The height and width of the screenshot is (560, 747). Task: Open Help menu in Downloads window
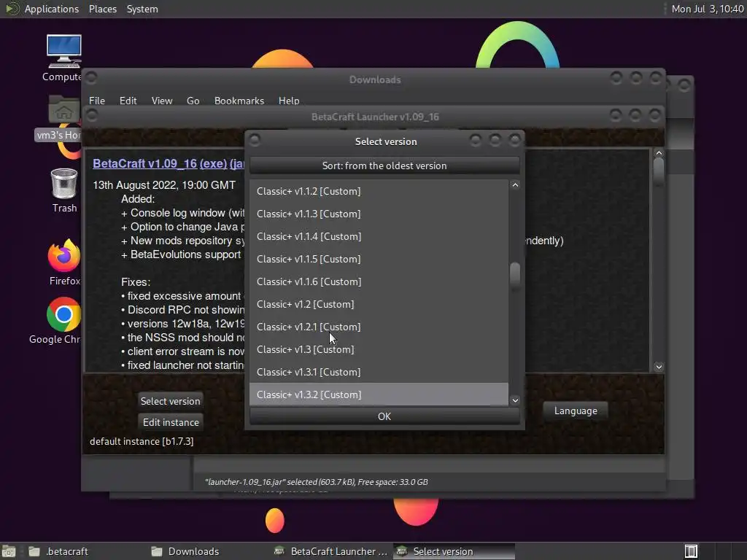point(289,101)
